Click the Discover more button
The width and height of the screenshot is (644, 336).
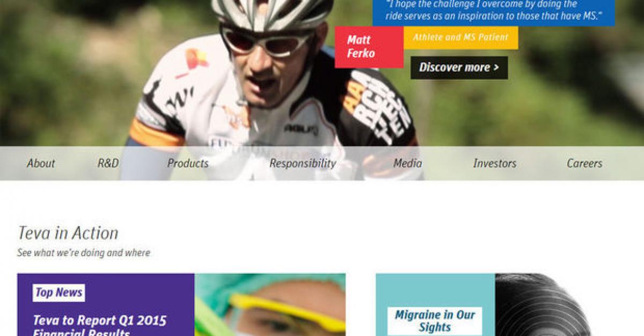(459, 68)
